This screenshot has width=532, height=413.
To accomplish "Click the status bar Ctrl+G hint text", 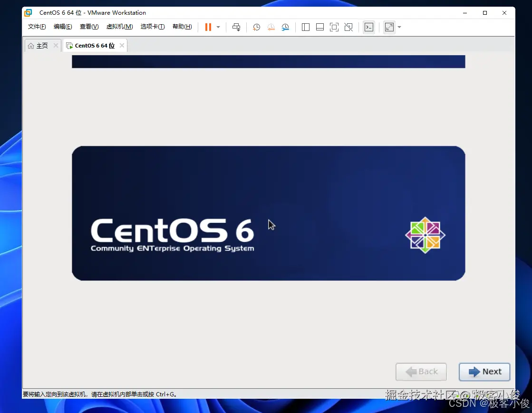I will 99,394.
